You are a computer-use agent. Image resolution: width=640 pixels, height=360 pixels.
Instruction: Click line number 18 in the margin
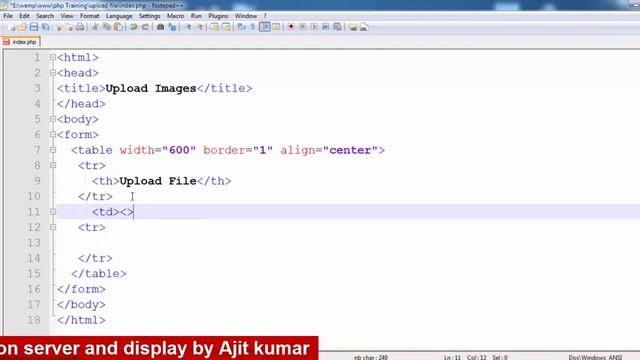(33, 320)
